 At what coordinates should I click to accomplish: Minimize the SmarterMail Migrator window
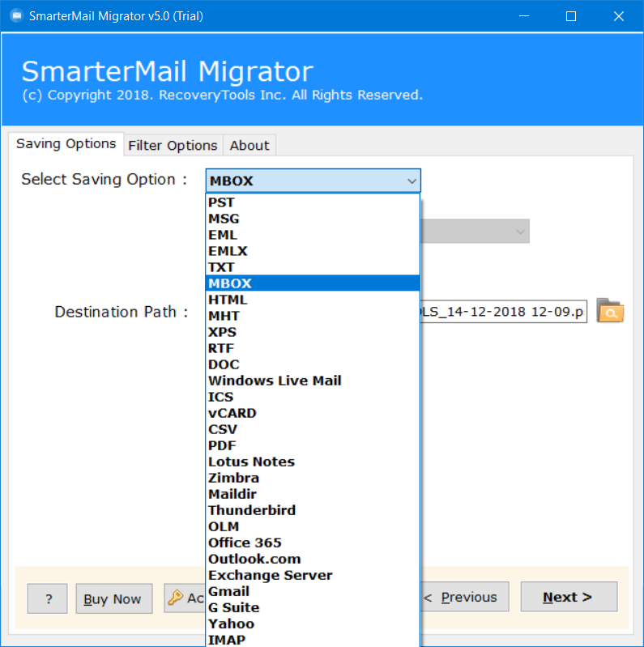pyautogui.click(x=524, y=15)
